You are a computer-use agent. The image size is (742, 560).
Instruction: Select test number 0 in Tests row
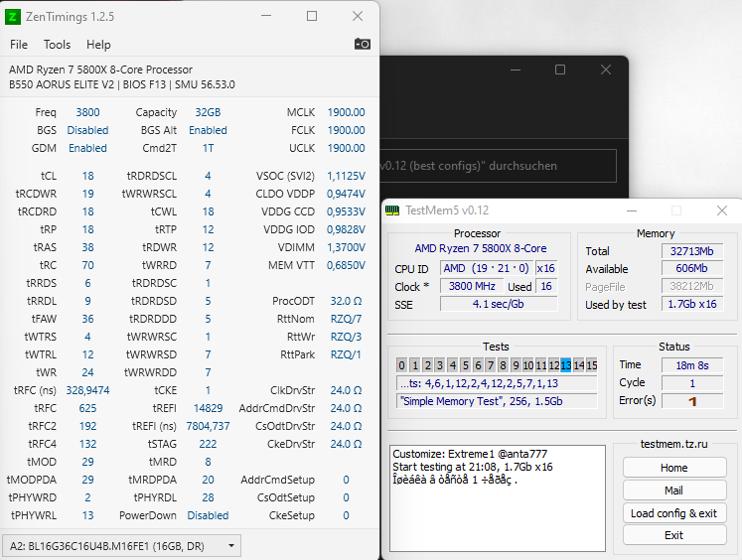click(401, 365)
